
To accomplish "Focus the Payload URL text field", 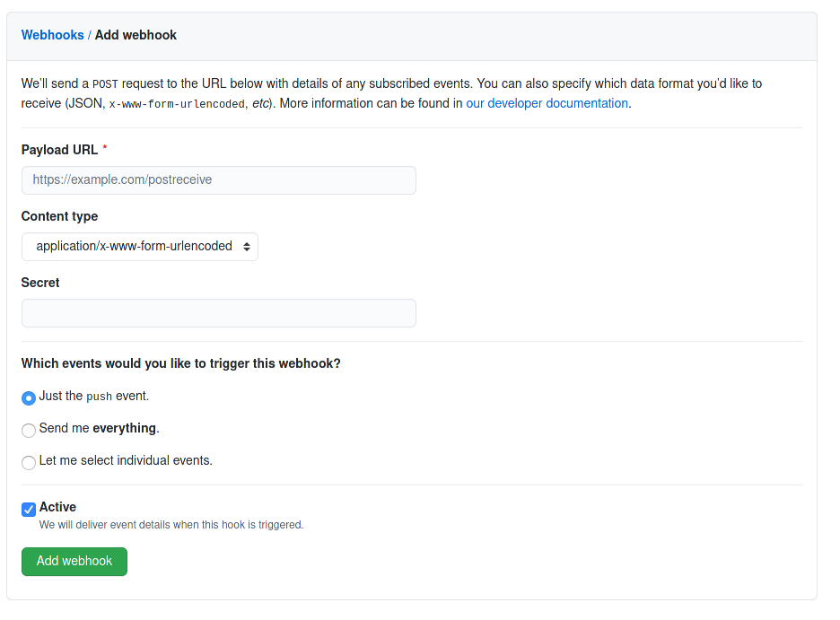I will pos(218,179).
